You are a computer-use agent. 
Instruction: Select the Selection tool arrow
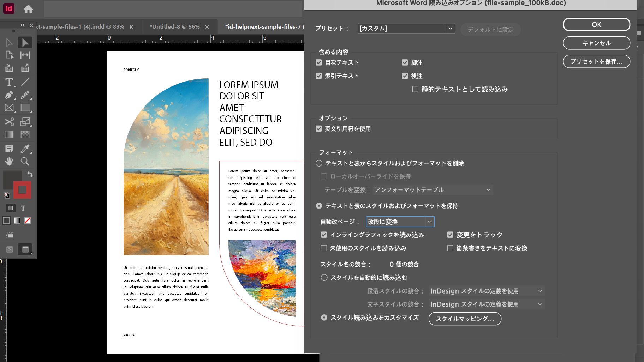click(x=9, y=43)
